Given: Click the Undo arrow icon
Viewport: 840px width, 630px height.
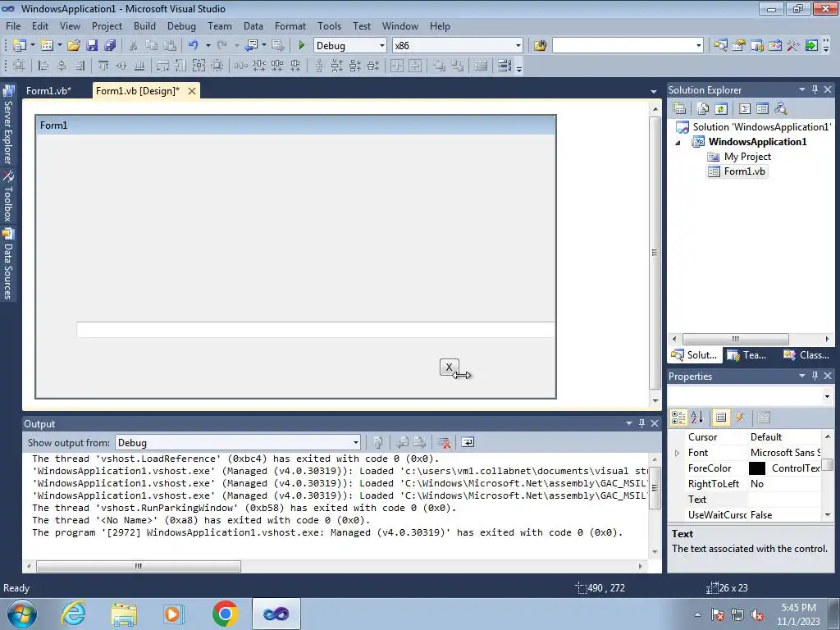Looking at the screenshot, I should 194,46.
